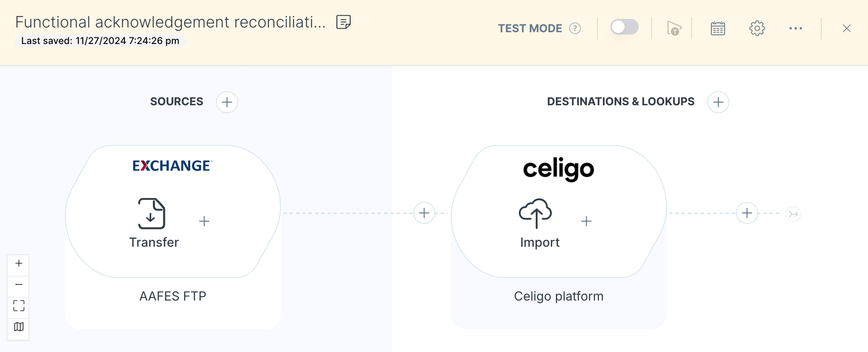Image resolution: width=868 pixels, height=352 pixels.
Task: Open the more actions ellipsis menu
Action: [x=796, y=28]
